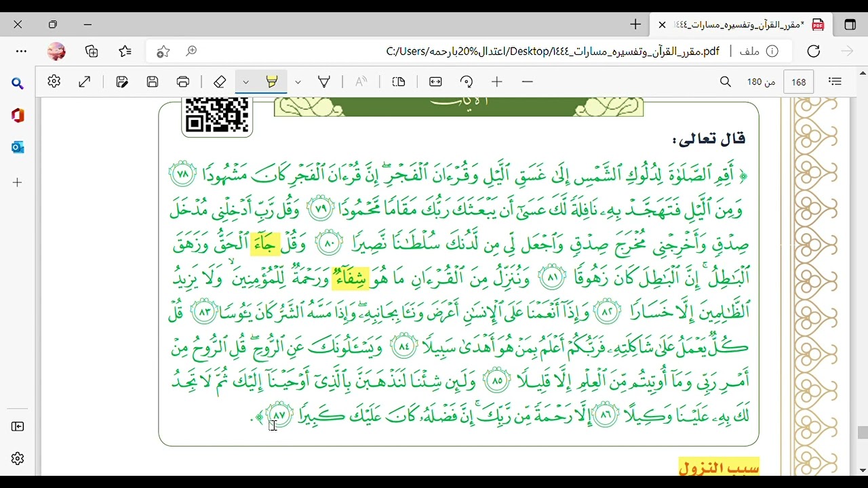Open Outlook from the sidebar
The image size is (868, 488).
pyautogui.click(x=18, y=147)
